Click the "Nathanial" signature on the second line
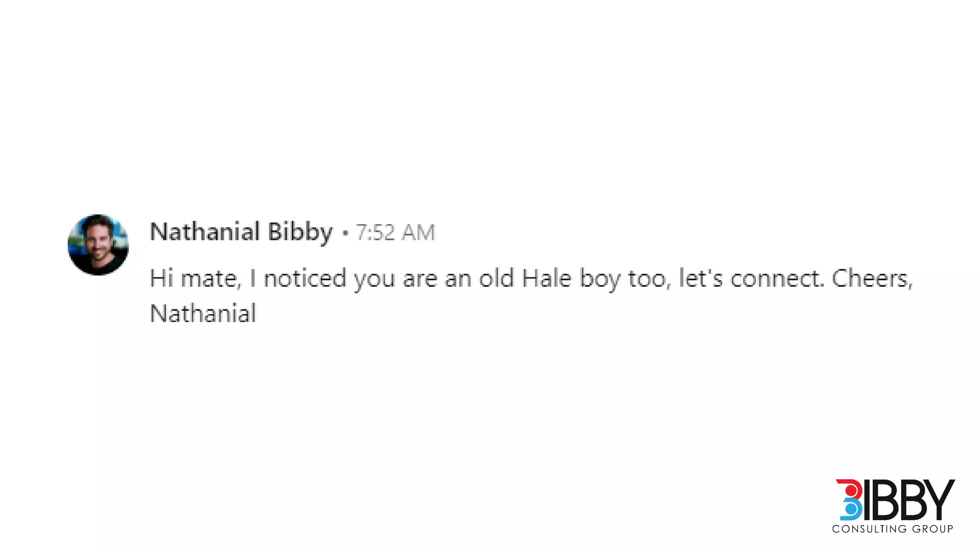This screenshot has height=551, width=980. tap(203, 314)
